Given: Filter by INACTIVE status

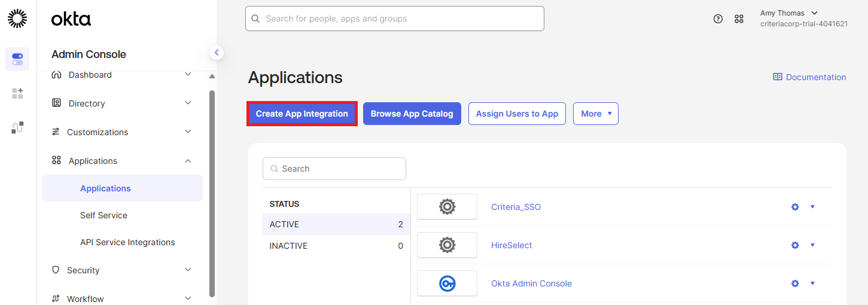Looking at the screenshot, I should 336,246.
